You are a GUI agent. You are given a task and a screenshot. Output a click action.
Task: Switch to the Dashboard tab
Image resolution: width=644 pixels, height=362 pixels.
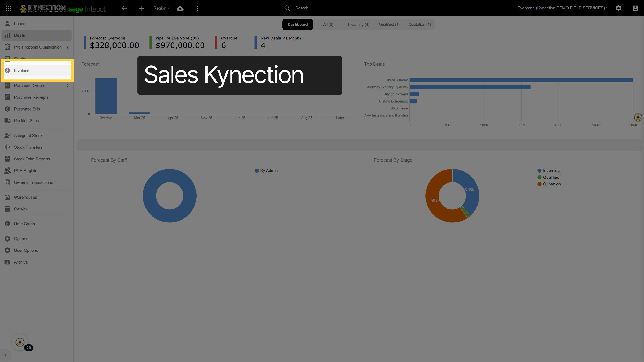coord(298,24)
